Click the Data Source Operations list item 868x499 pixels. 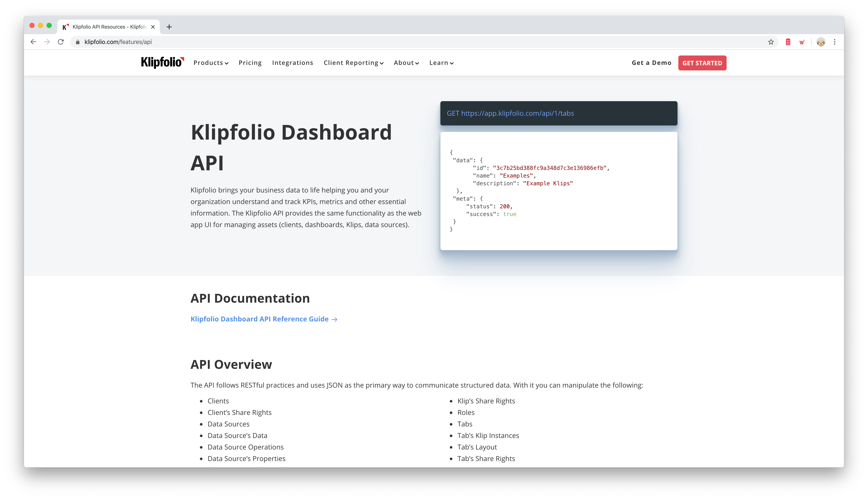[246, 447]
